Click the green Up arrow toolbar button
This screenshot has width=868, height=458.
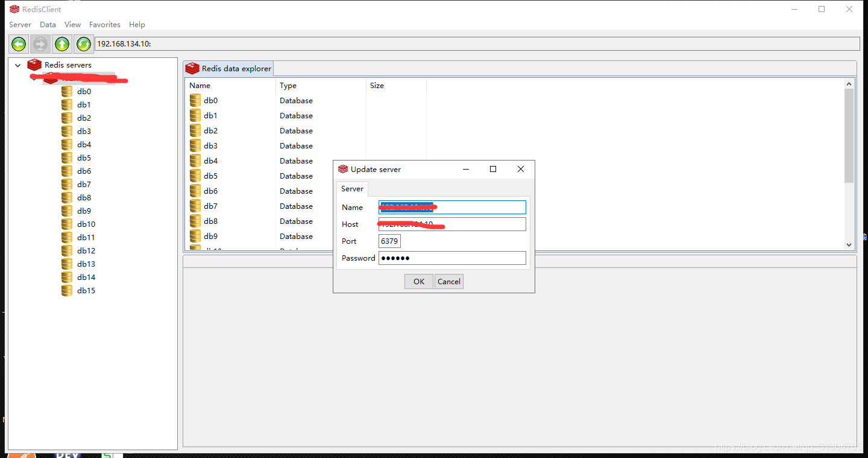[62, 44]
